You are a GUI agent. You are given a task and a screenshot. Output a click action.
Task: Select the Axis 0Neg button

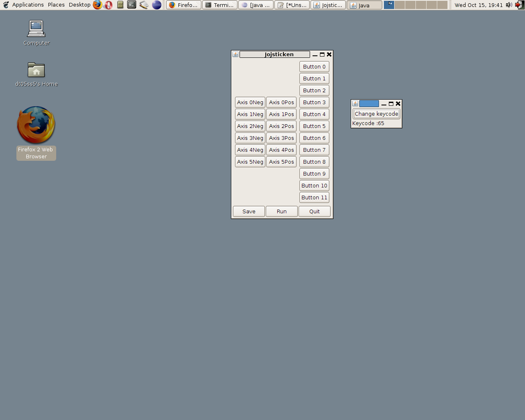[x=250, y=103]
